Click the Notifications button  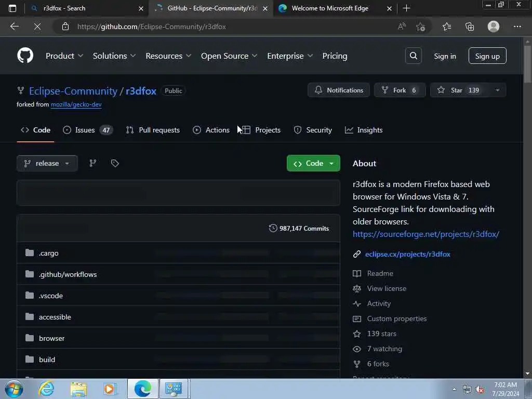click(339, 90)
